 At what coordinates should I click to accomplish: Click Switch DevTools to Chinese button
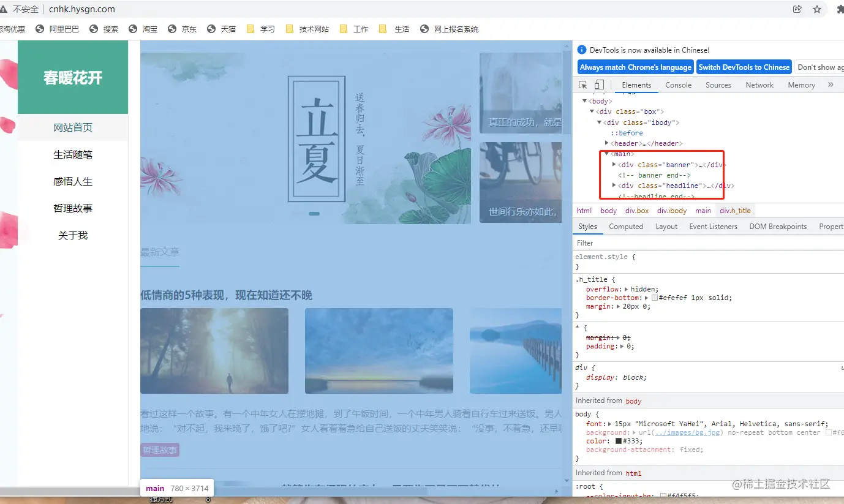click(744, 67)
